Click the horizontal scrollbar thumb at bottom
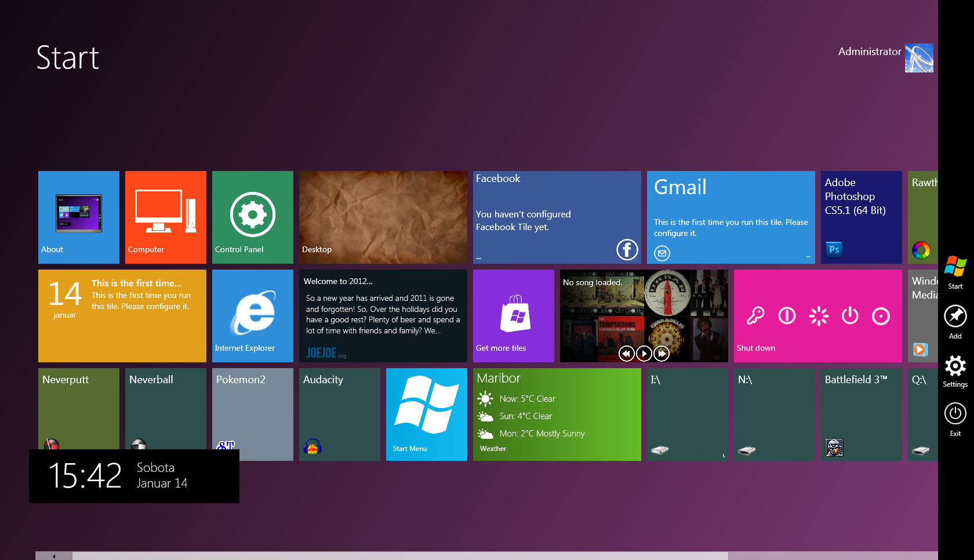The image size is (974, 560). [400, 556]
